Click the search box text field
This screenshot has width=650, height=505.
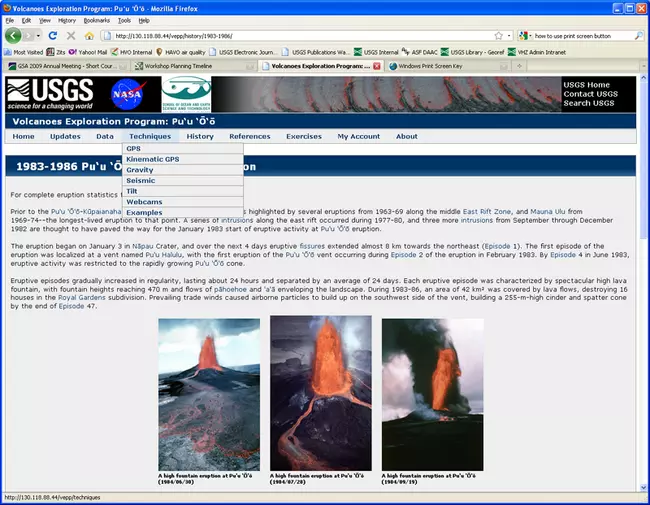[x=583, y=36]
